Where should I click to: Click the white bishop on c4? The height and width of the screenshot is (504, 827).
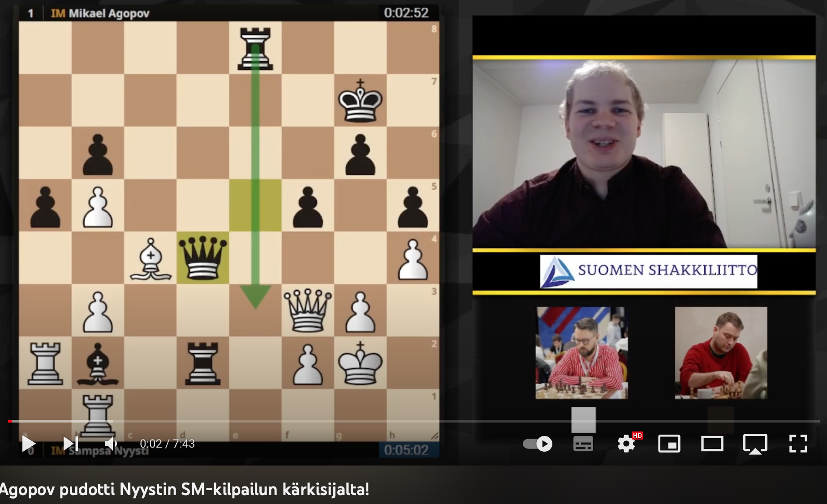[x=151, y=259]
